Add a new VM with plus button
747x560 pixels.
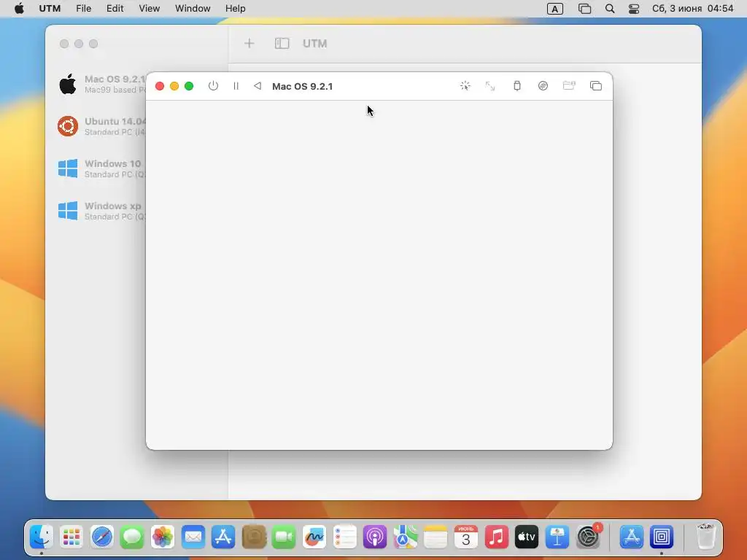[249, 44]
